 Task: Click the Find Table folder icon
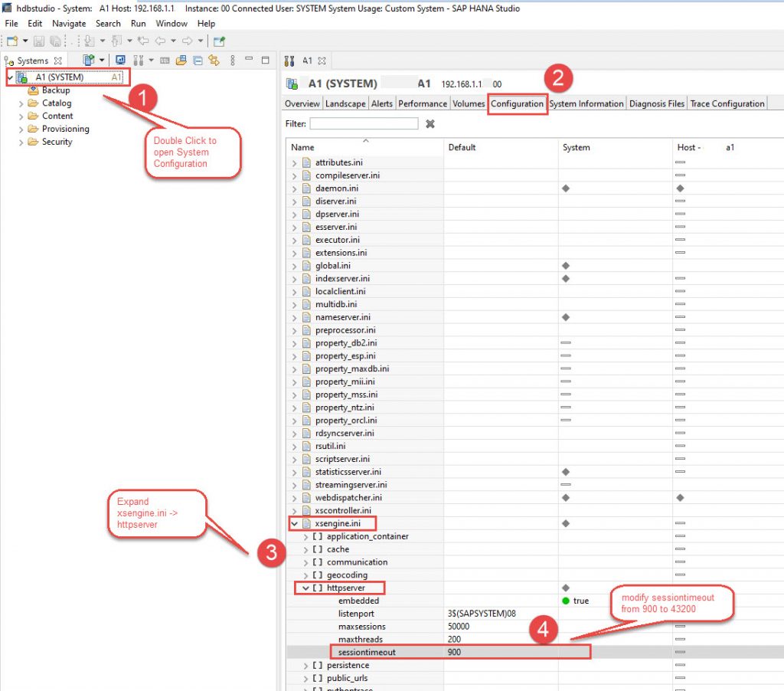[181, 61]
